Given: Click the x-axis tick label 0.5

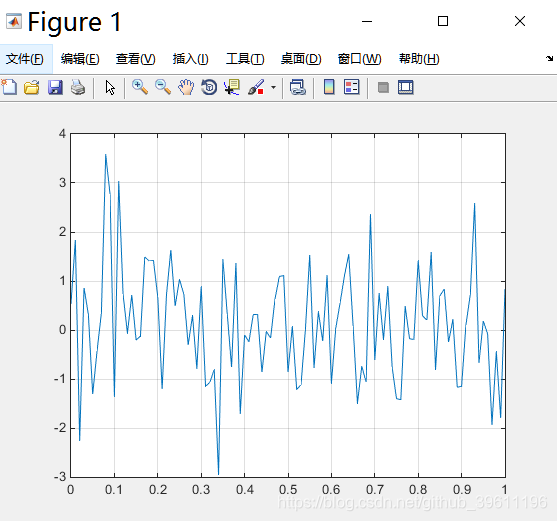Looking at the screenshot, I should point(288,490).
